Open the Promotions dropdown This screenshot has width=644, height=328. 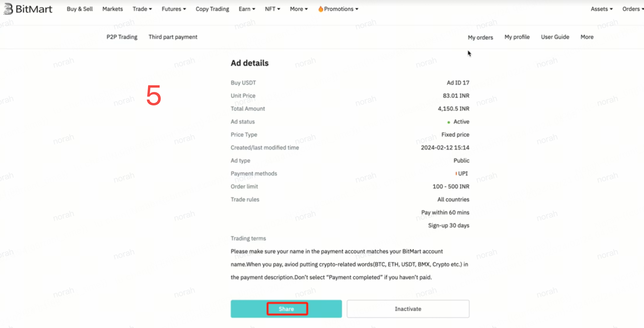coord(341,9)
